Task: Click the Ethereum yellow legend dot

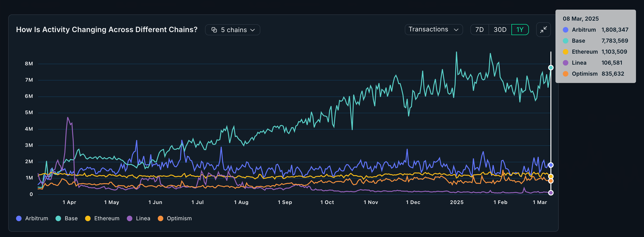Action: click(x=88, y=218)
